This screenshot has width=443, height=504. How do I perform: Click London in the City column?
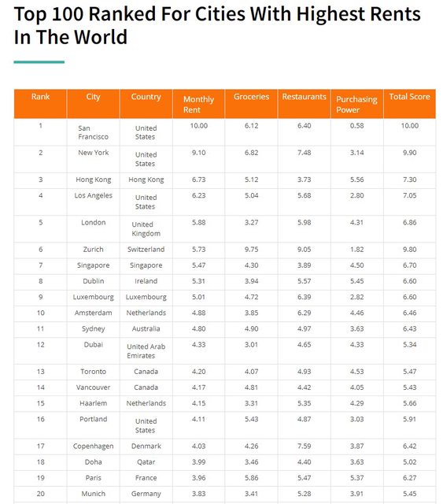(x=93, y=222)
